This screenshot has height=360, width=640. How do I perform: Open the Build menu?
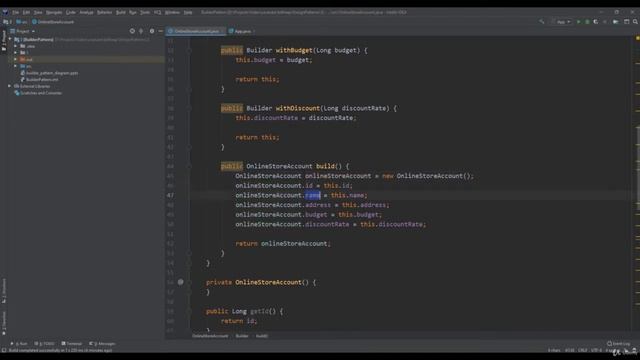point(121,12)
